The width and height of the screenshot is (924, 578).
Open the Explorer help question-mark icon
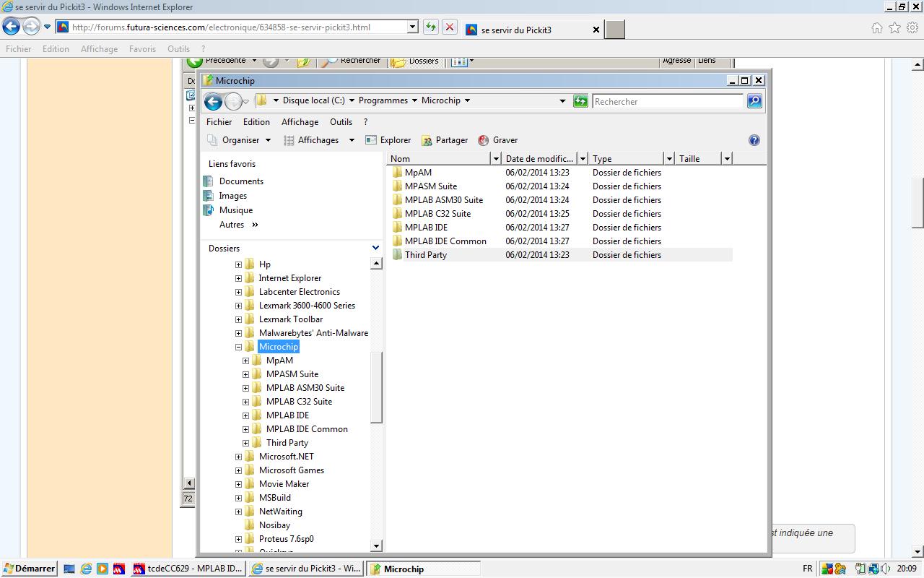pos(754,140)
